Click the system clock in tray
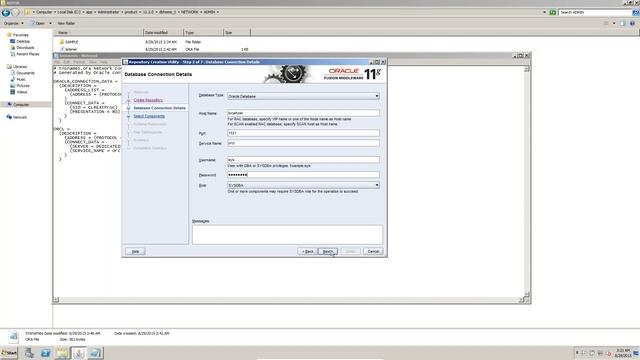The width and height of the screenshot is (640, 360). coord(623,353)
